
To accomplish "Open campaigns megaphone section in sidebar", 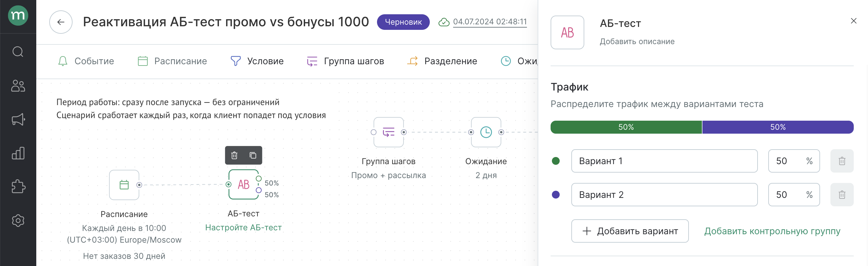I will click(x=18, y=119).
